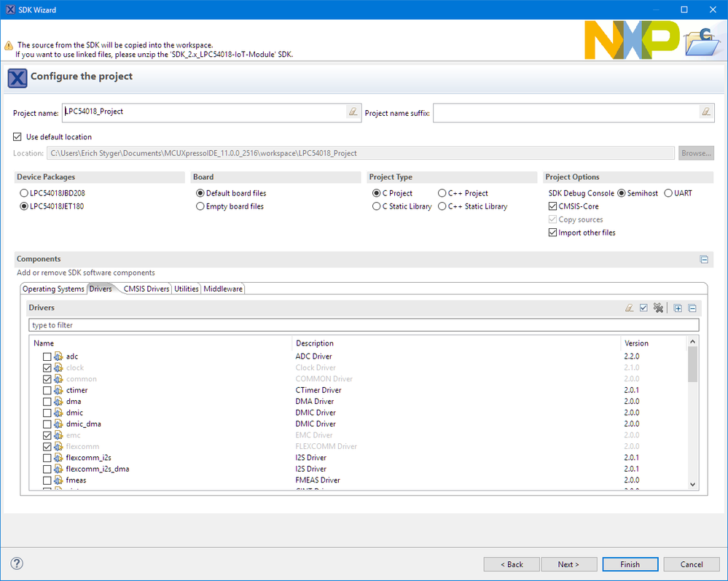This screenshot has height=581, width=728.
Task: Click the Finish button
Action: (630, 564)
